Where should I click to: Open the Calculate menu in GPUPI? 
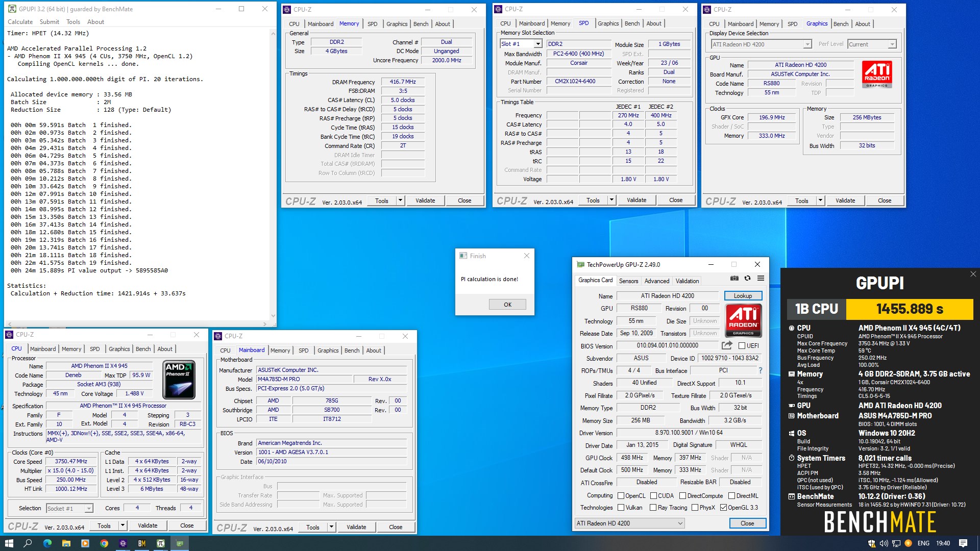point(20,22)
